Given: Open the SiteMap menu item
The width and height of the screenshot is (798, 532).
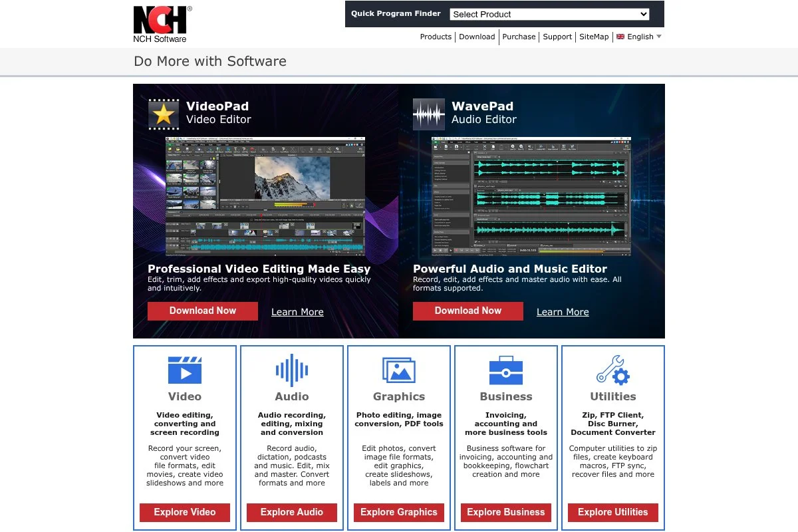Looking at the screenshot, I should pos(594,37).
